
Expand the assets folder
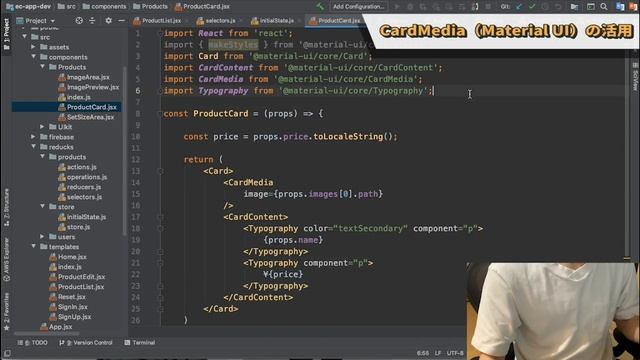pos(34,47)
